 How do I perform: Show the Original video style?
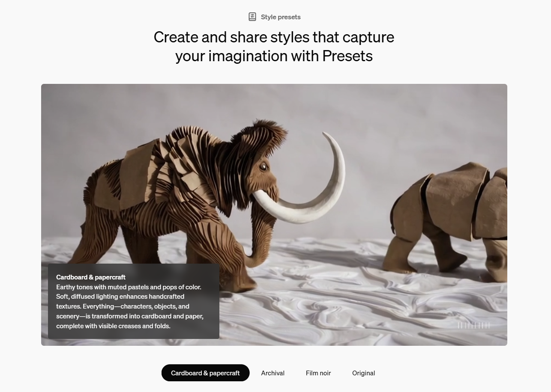pos(363,373)
